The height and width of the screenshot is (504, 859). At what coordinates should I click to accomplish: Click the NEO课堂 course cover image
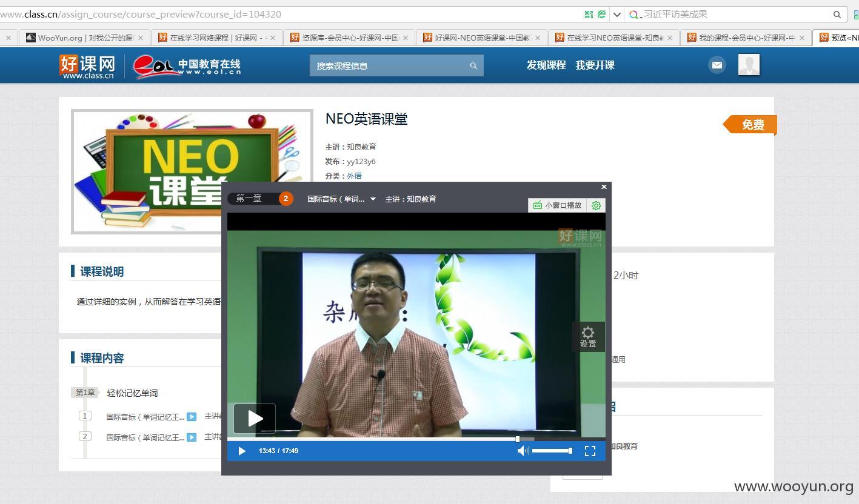point(192,171)
